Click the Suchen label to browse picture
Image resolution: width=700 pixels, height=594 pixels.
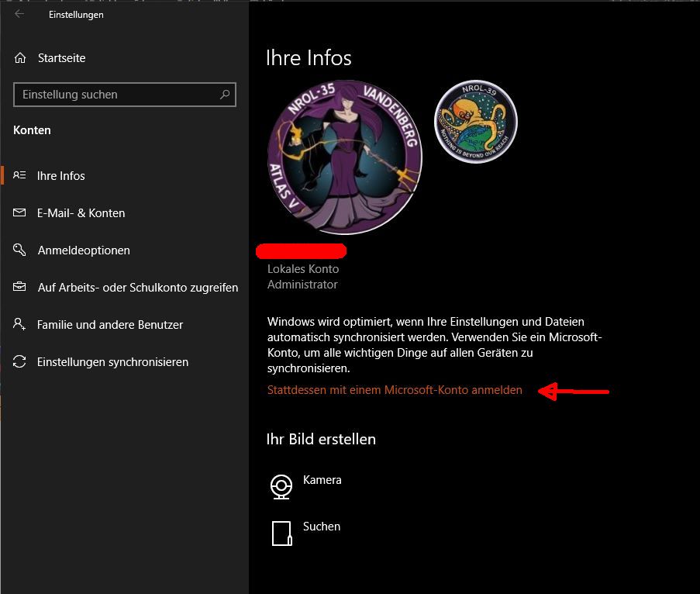pyautogui.click(x=322, y=527)
